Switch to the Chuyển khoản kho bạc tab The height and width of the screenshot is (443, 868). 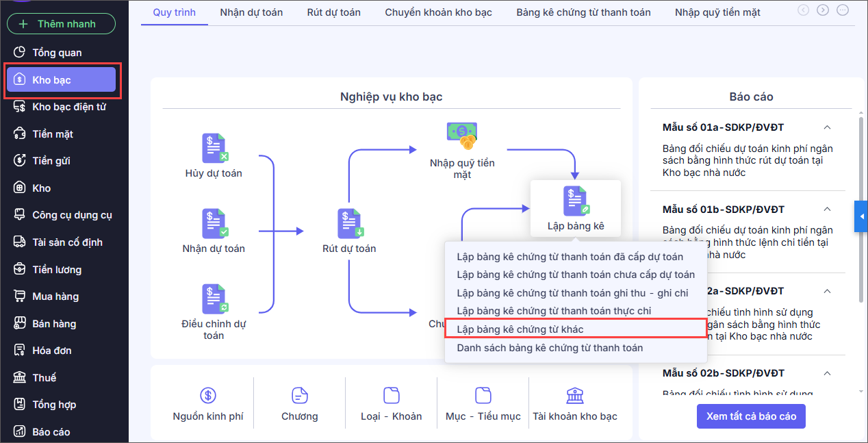[x=438, y=12]
